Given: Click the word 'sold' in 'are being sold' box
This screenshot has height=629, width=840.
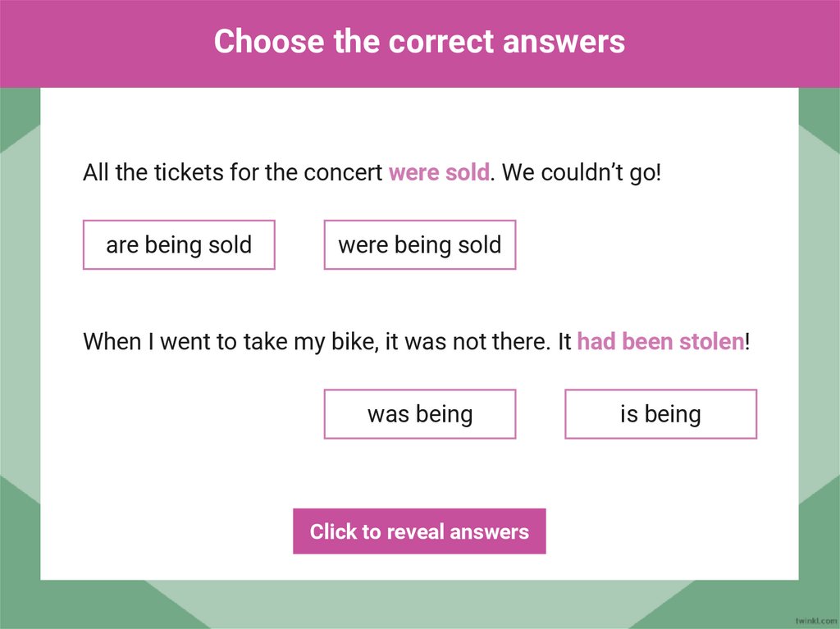Looking at the screenshot, I should [230, 244].
